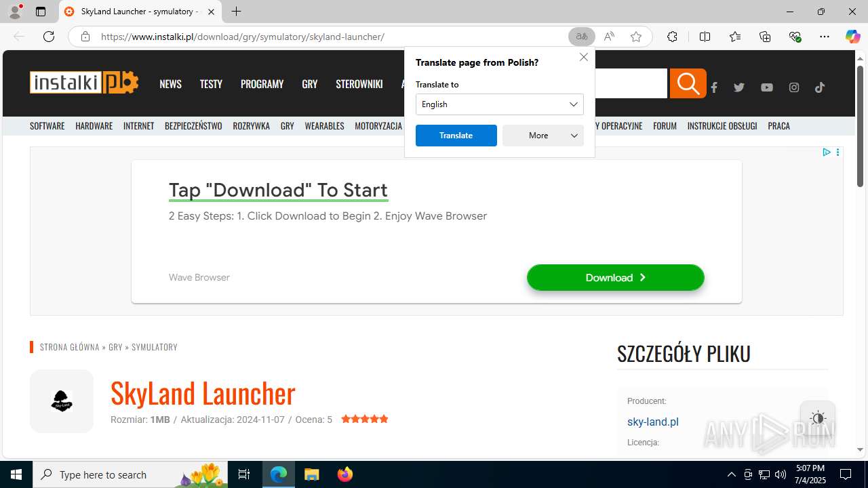Open the MOTORYZACJA submenu link
Screen dimensions: 868x488
click(x=378, y=126)
